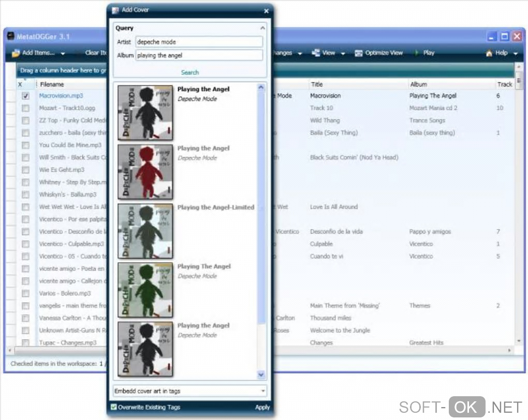Collapse the Query section chevron
This screenshot has width=528, height=420.
[x=262, y=28]
